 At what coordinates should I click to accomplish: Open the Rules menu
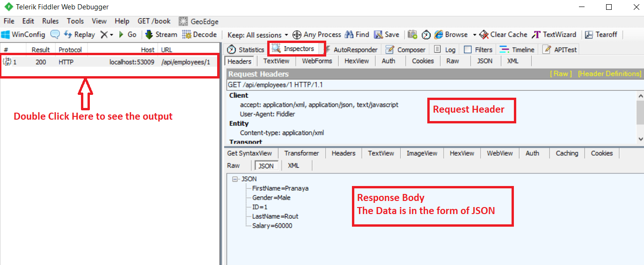coord(51,21)
